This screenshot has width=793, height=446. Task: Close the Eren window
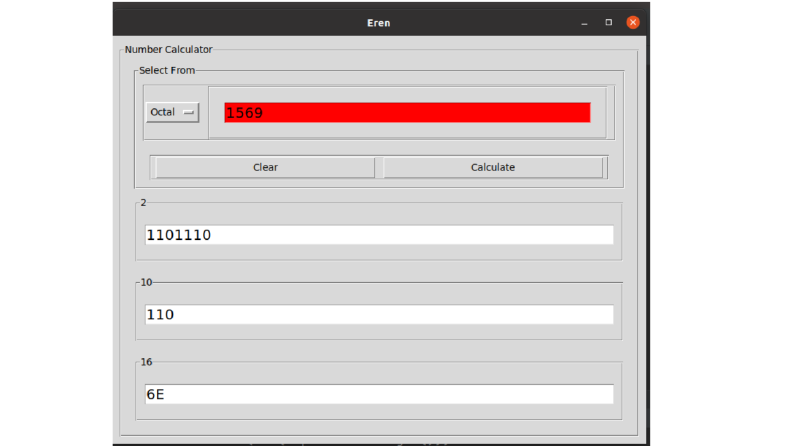[x=633, y=22]
